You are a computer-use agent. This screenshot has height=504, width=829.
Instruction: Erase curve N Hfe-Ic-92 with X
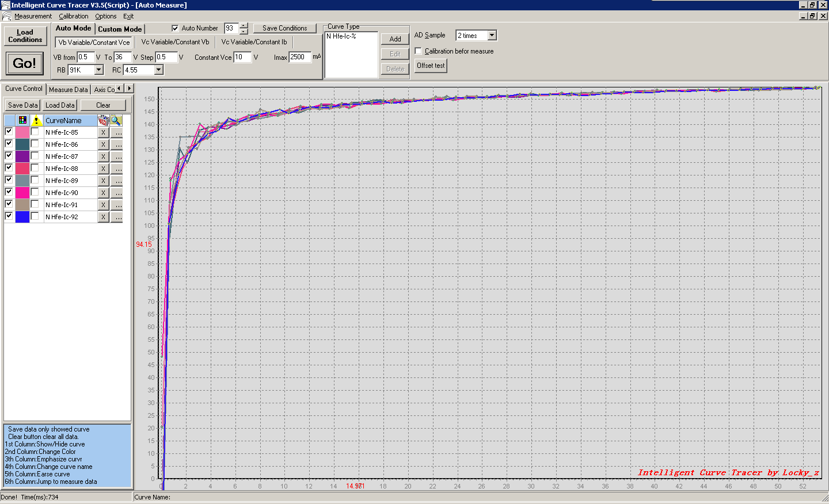(103, 217)
